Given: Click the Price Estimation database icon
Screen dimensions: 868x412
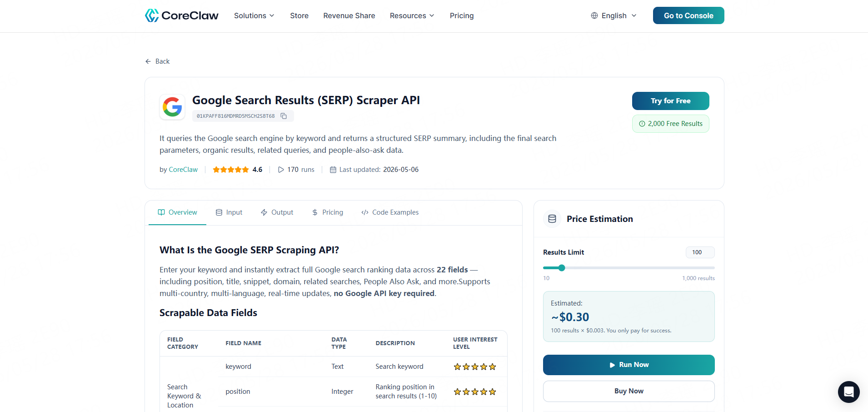Looking at the screenshot, I should [x=552, y=219].
